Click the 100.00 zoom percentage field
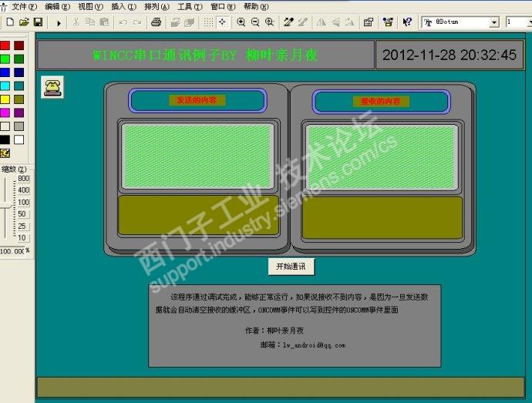Screen dimensions: 532x403 point(12,251)
